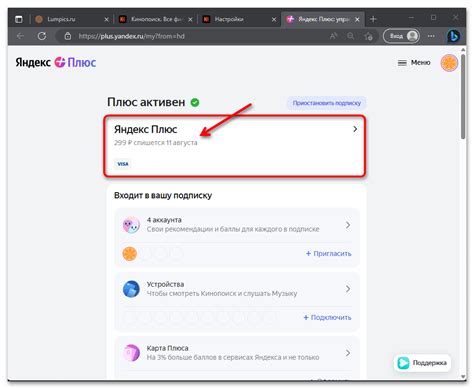This screenshot has width=474, height=389.
Task: Click the zoom magnifier icon
Action: pos(351,36)
